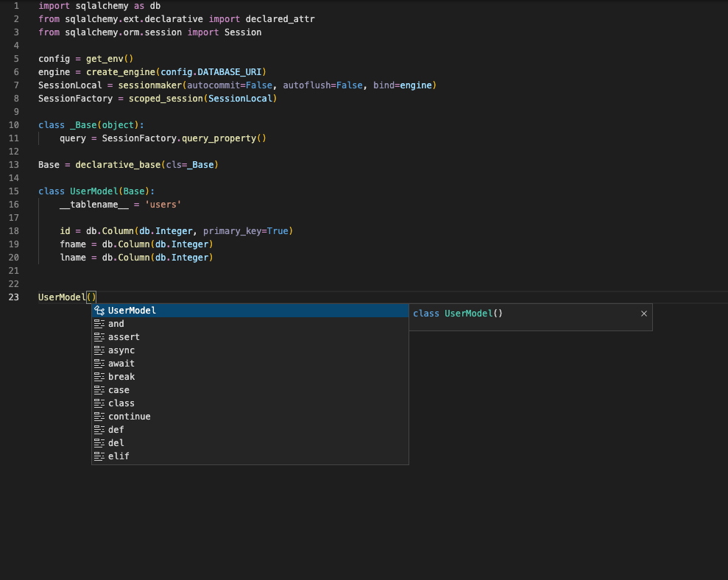728x580 pixels.
Task: Place cursor on 'declared_attr' import
Action: click(280, 19)
